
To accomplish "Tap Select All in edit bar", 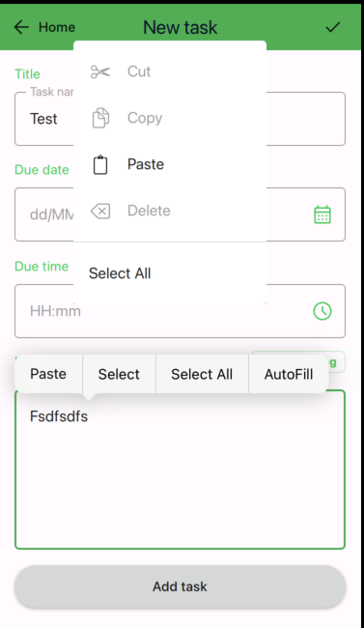I will [202, 374].
